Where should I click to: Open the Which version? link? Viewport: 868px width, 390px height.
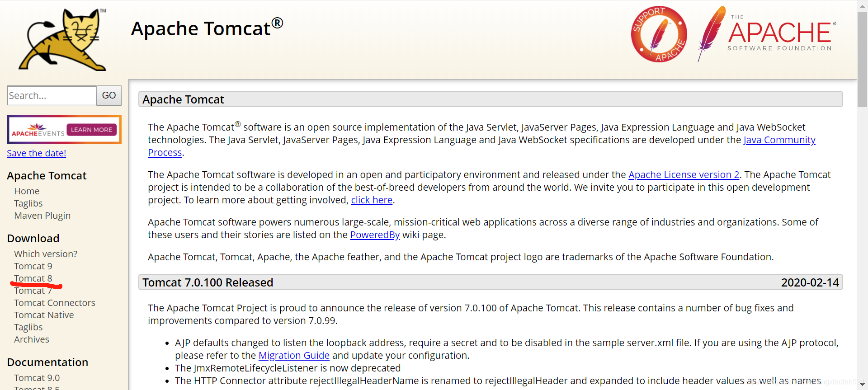(46, 254)
